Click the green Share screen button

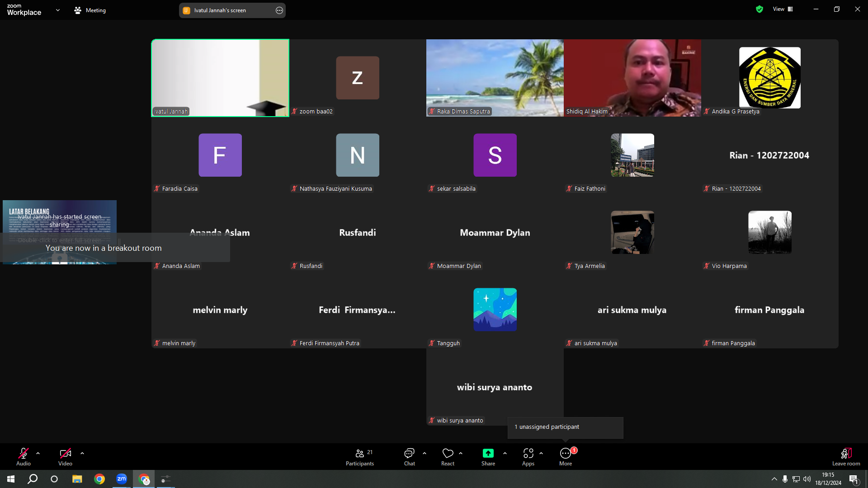(488, 456)
